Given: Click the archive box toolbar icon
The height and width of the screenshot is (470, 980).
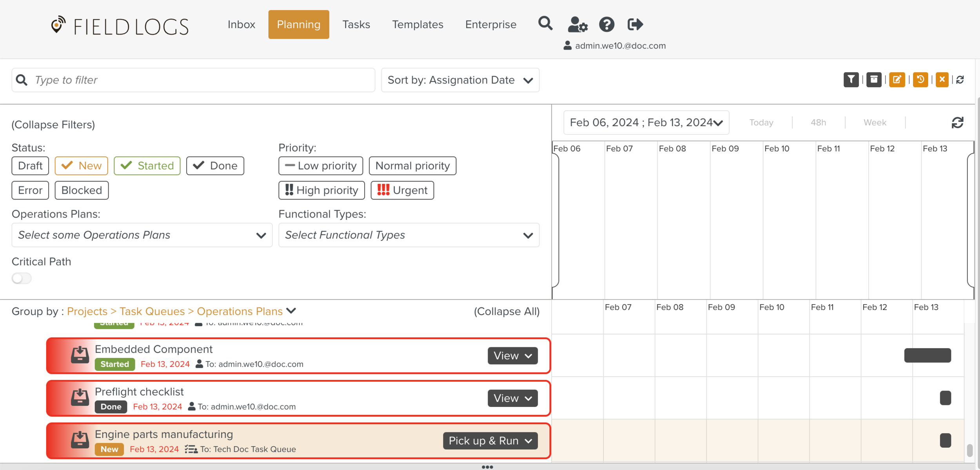Looking at the screenshot, I should tap(874, 80).
